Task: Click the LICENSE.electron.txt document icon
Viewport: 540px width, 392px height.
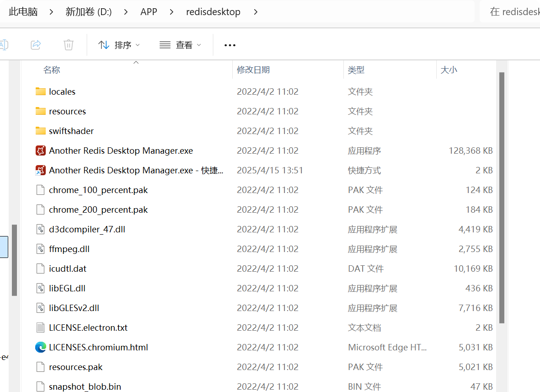Action: [40, 327]
